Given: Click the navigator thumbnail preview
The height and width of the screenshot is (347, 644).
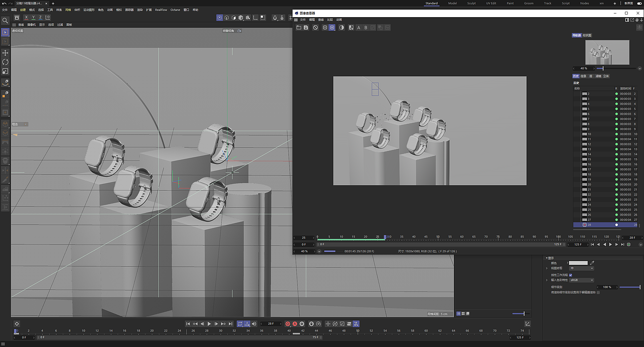Looking at the screenshot, I should tap(607, 52).
